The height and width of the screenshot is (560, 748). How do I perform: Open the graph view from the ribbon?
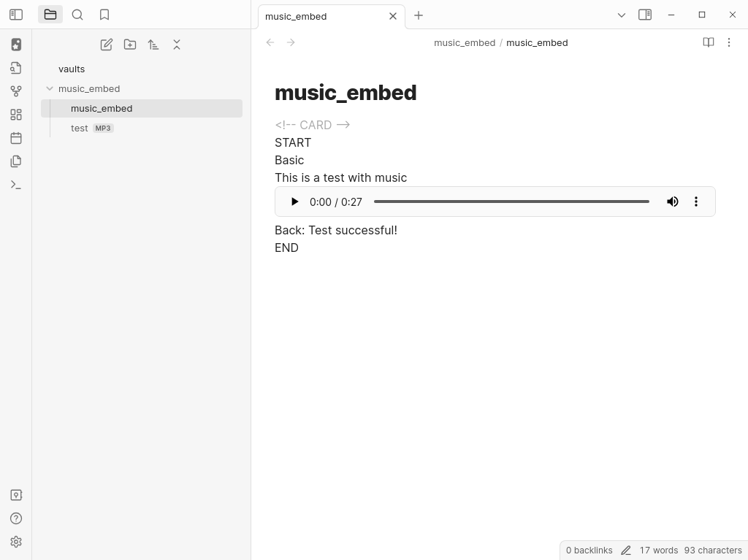coord(16,91)
